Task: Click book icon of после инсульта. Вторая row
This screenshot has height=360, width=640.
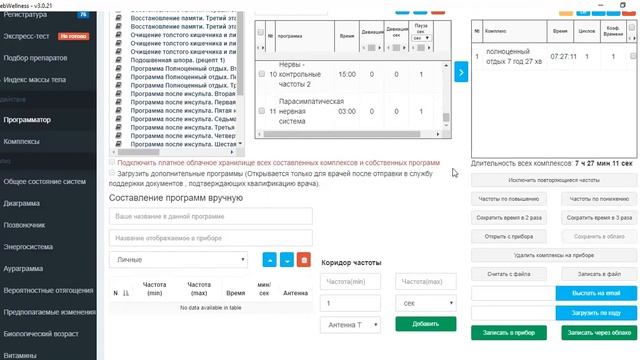Action: coord(118,93)
